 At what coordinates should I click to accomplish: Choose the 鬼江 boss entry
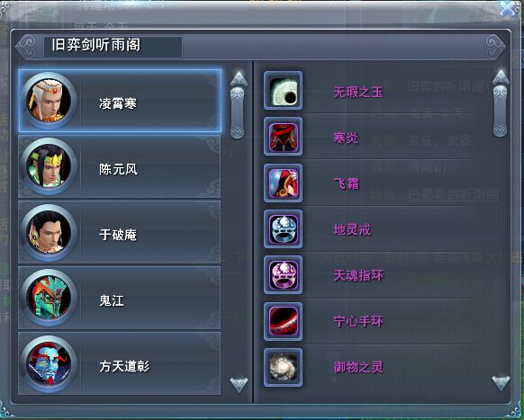[x=120, y=298]
